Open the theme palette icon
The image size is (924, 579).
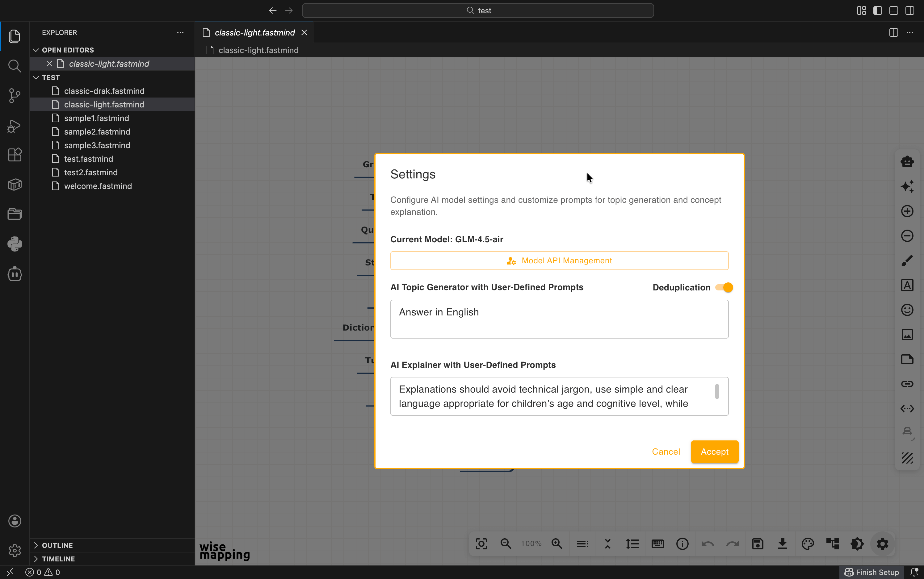coord(808,544)
